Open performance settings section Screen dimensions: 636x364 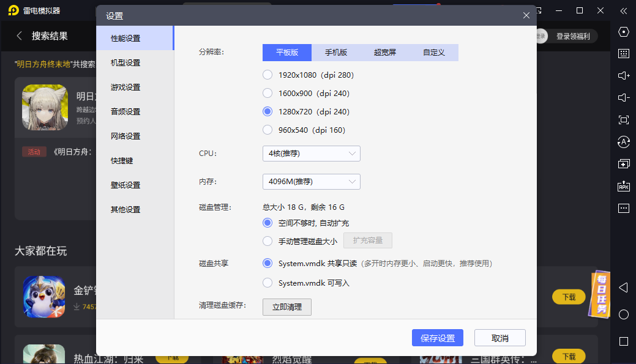[135, 38]
